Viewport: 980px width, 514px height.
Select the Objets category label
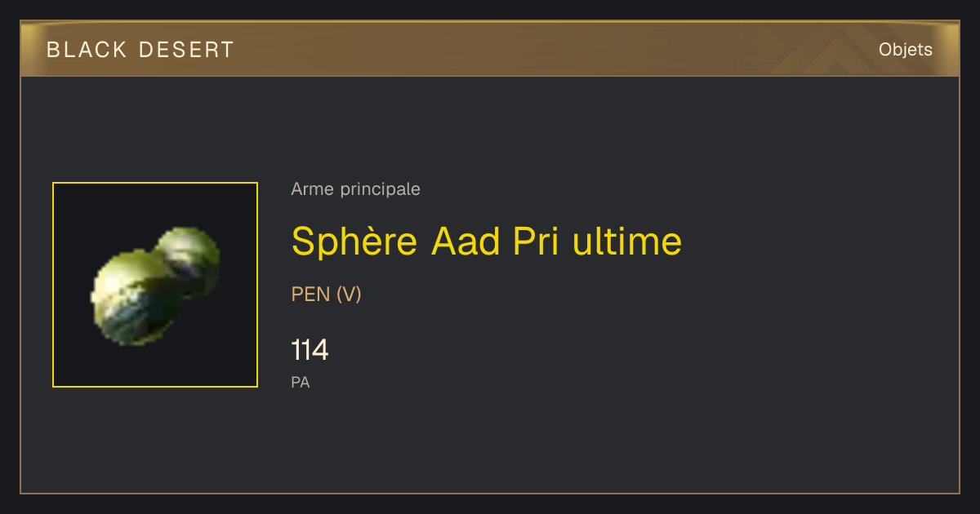906,50
